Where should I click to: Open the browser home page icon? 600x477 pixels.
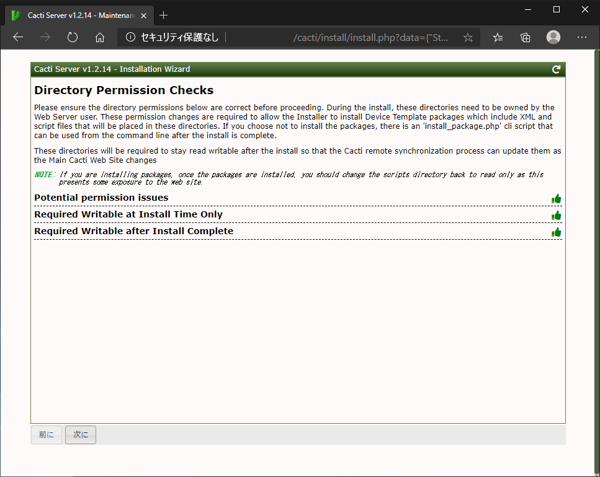(100, 37)
